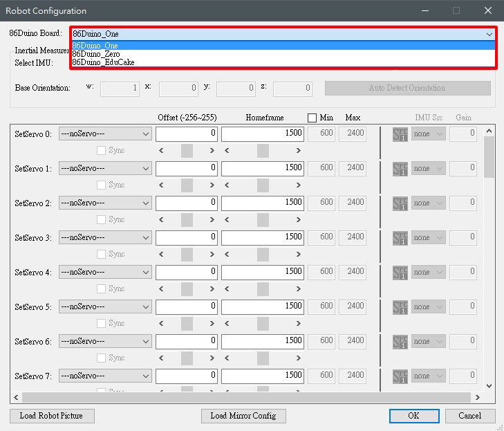Toggle Sync checkbox under SetServo 0
This screenshot has width=504, height=431.
102,150
